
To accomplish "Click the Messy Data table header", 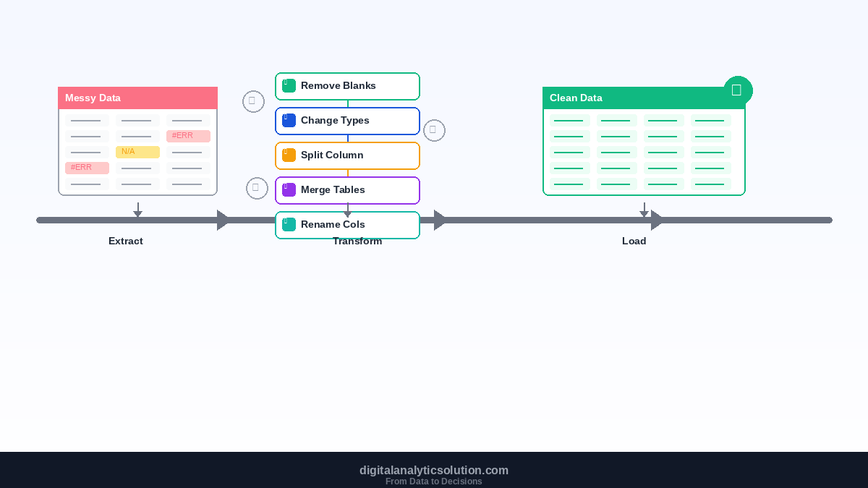I will tap(137, 98).
